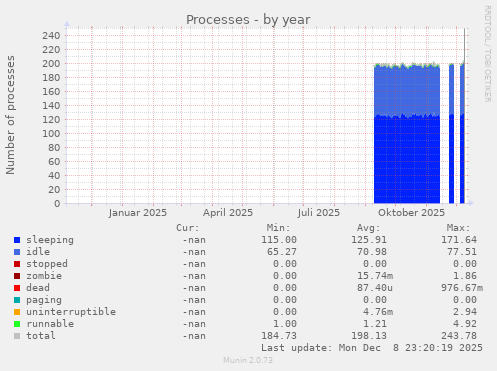
Task: Click the 'Number of processes' axis label
Action: (x=10, y=115)
